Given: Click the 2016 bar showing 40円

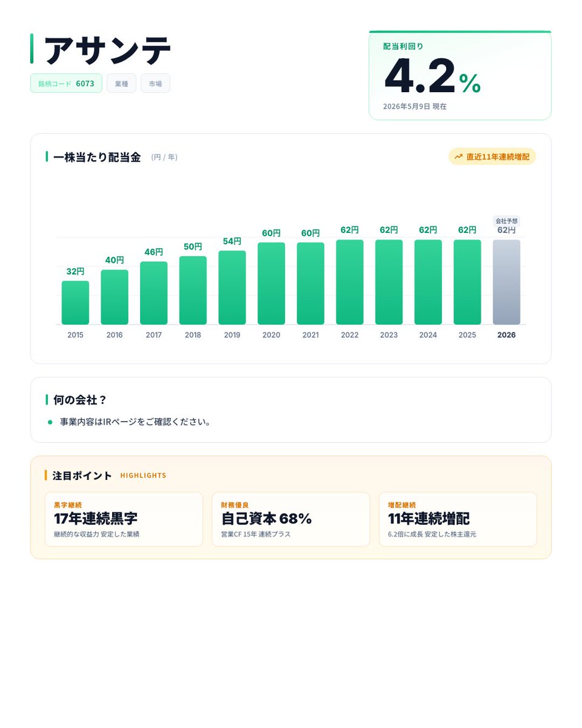Looking at the screenshot, I should pyautogui.click(x=115, y=297).
